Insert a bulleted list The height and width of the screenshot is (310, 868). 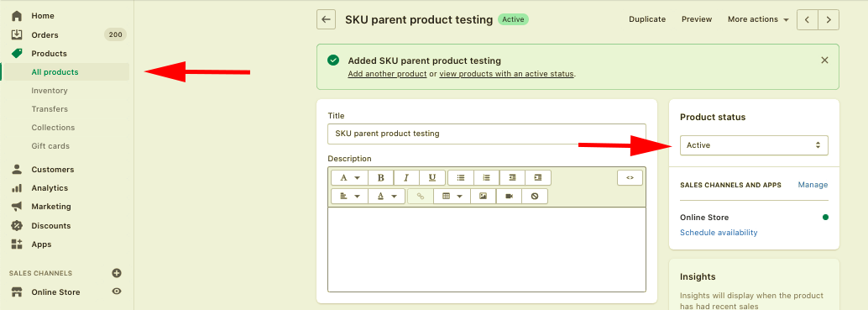pyautogui.click(x=461, y=178)
